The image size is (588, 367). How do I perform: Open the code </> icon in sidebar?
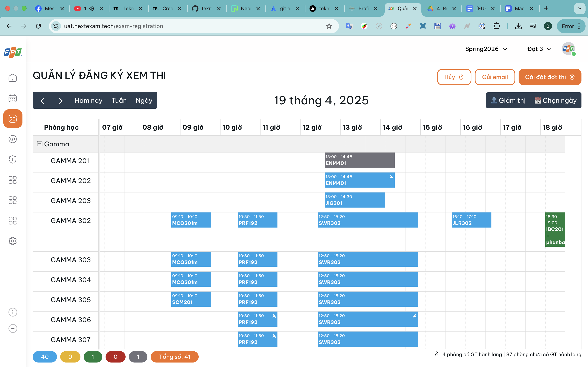click(12, 139)
